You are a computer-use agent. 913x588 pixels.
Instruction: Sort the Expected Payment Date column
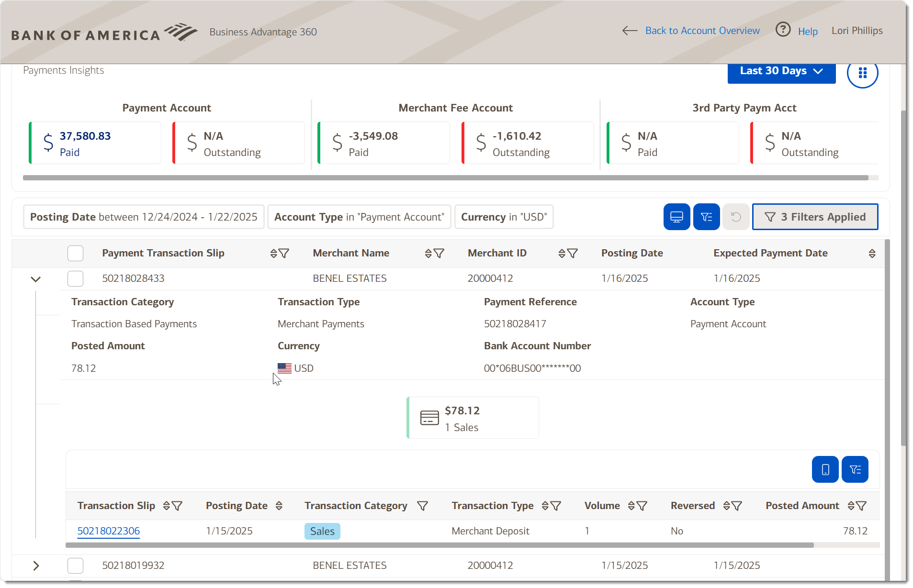point(872,253)
